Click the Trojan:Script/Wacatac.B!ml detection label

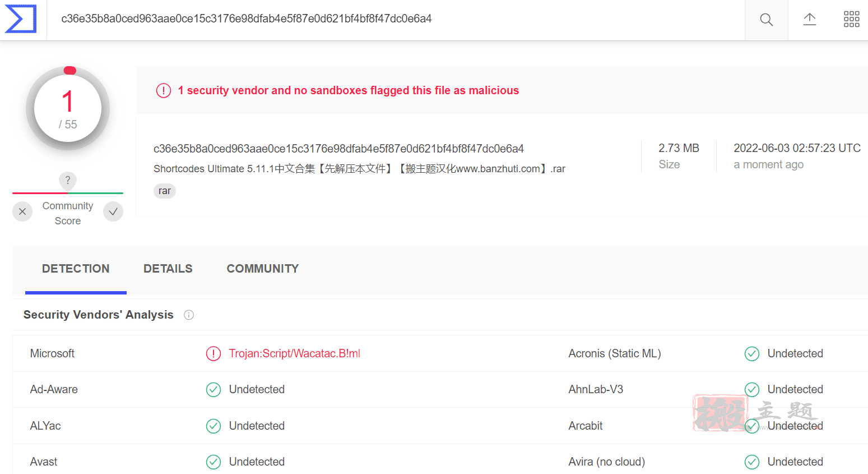pyautogui.click(x=295, y=353)
